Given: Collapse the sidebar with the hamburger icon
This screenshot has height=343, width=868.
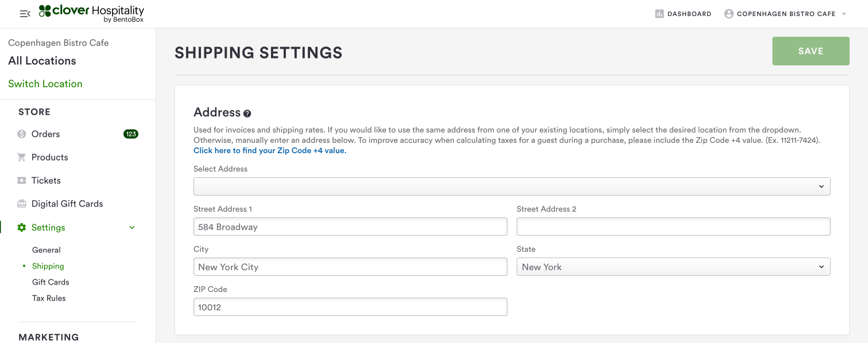Looking at the screenshot, I should click(x=25, y=14).
